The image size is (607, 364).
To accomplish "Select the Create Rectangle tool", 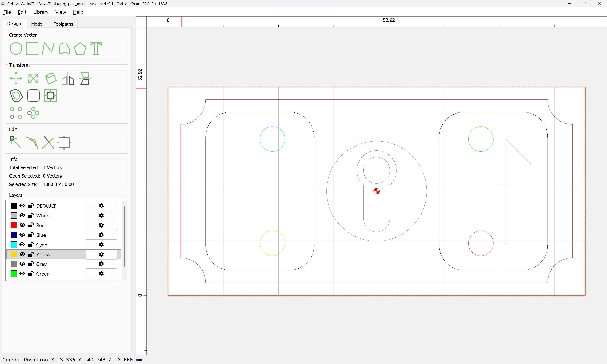I will click(x=32, y=48).
